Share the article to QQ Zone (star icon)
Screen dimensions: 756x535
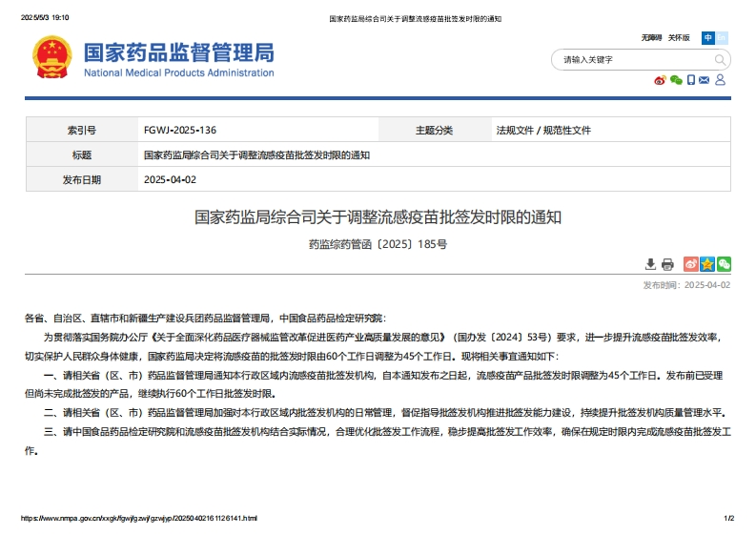707,264
